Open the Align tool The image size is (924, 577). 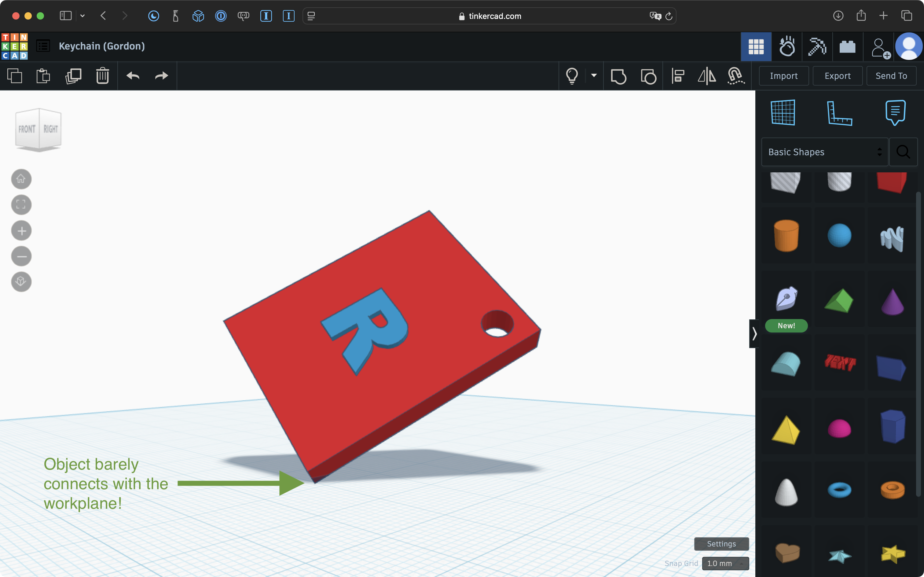tap(678, 76)
